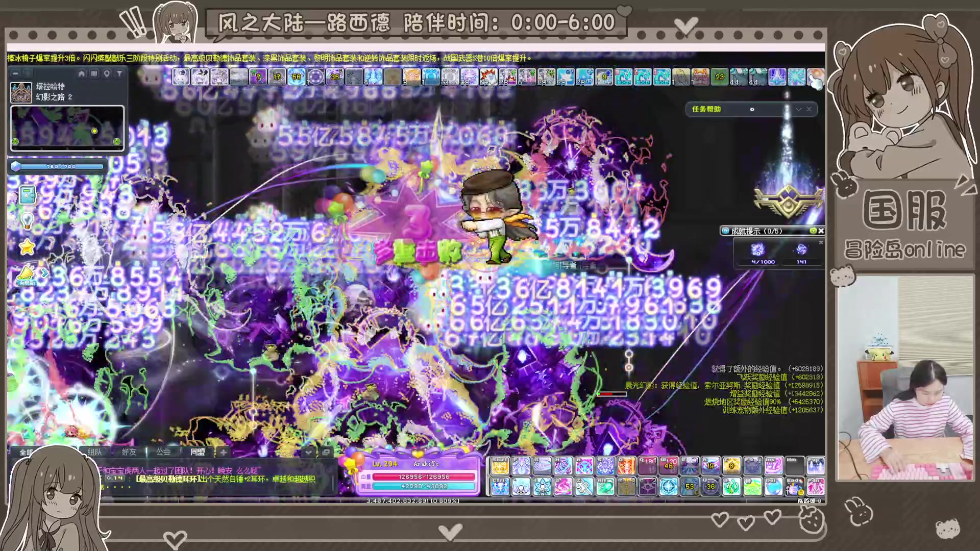Add a new chat tab with plus
The height and width of the screenshot is (551, 980).
[x=223, y=452]
